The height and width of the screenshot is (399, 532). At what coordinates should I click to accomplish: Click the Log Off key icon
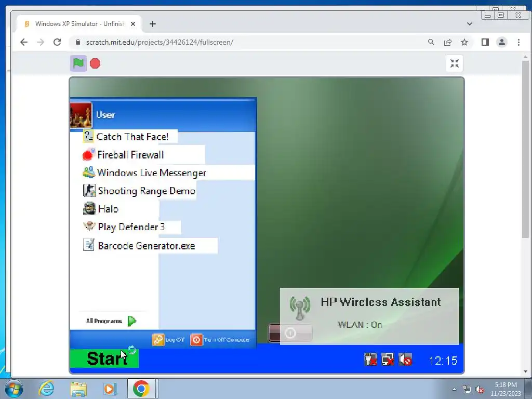coord(158,340)
